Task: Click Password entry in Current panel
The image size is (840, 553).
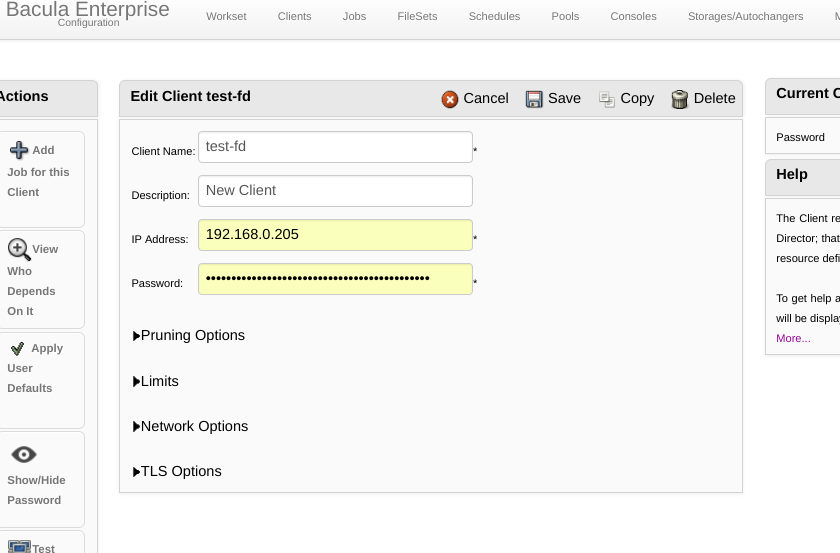Action: click(x=800, y=138)
